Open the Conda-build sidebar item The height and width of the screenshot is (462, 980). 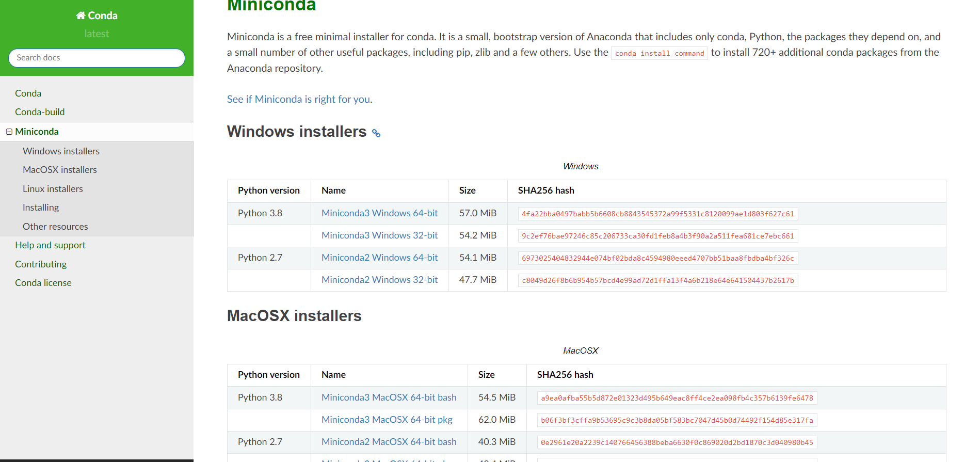(40, 112)
